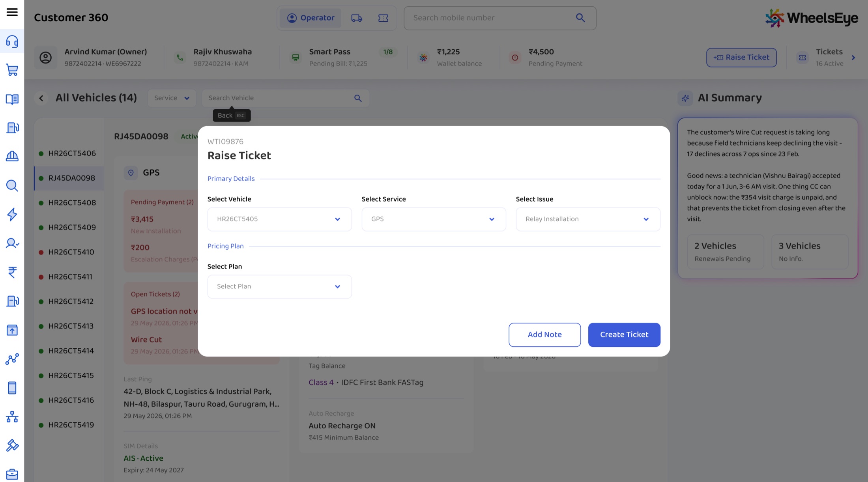Open the lightning bolt sidebar icon
Screen dimensions: 868x482
(12, 214)
